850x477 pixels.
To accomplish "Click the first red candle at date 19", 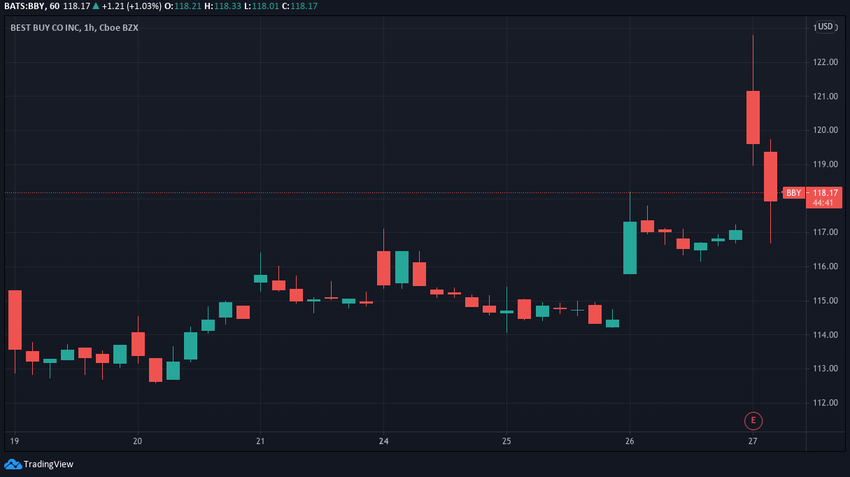I will click(15, 320).
